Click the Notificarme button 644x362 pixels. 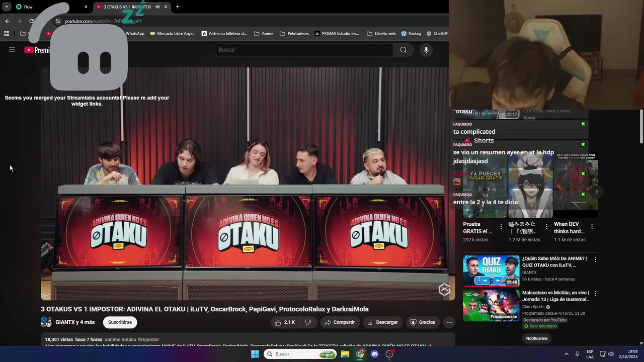(537, 338)
